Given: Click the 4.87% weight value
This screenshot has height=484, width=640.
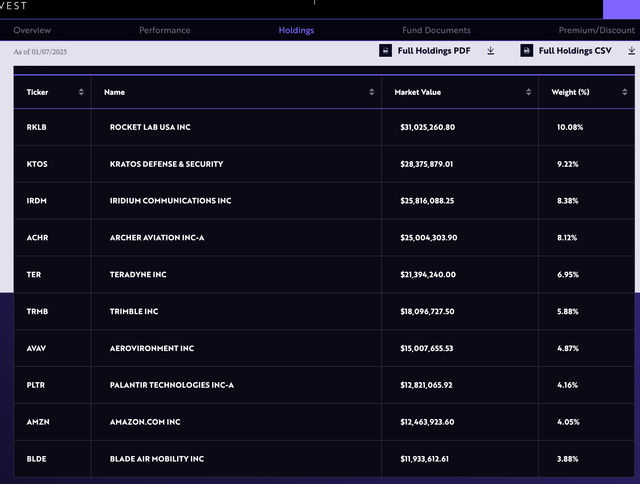Looking at the screenshot, I should (x=568, y=349).
